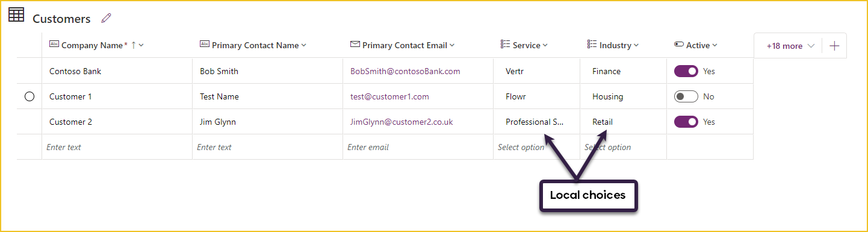Open the Active column header menu

tap(715, 45)
